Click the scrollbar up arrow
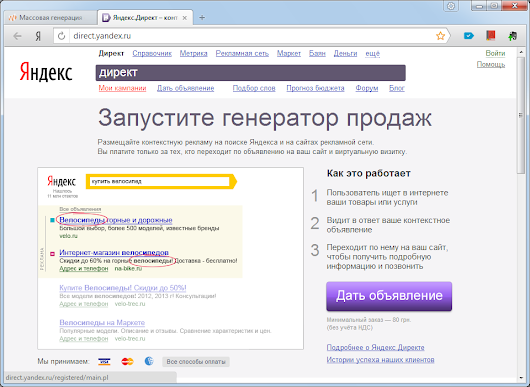530x387 pixels. (x=521, y=52)
